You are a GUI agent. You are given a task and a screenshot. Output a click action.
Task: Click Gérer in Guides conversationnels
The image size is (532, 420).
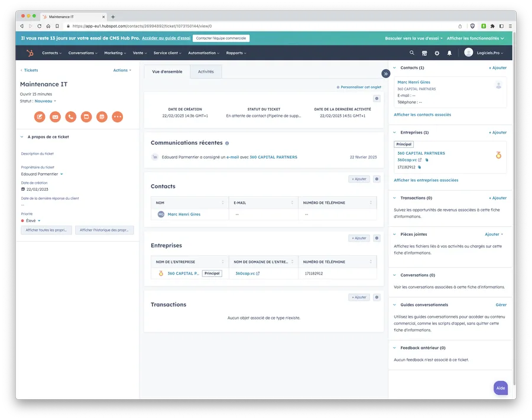click(501, 305)
